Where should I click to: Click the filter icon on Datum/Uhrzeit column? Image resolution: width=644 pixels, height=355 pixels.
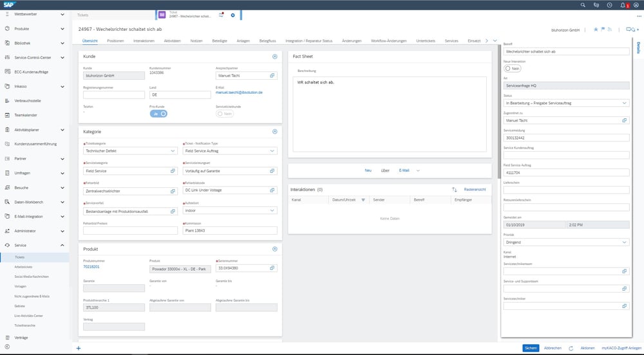[363, 200]
